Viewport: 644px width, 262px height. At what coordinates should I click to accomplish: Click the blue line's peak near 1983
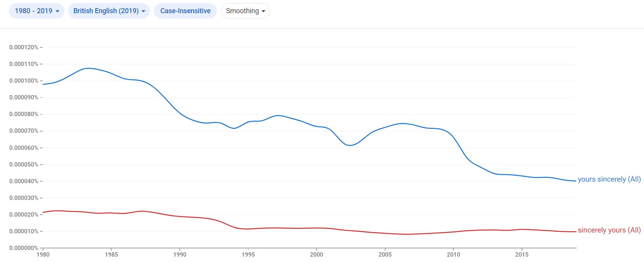pyautogui.click(x=88, y=68)
